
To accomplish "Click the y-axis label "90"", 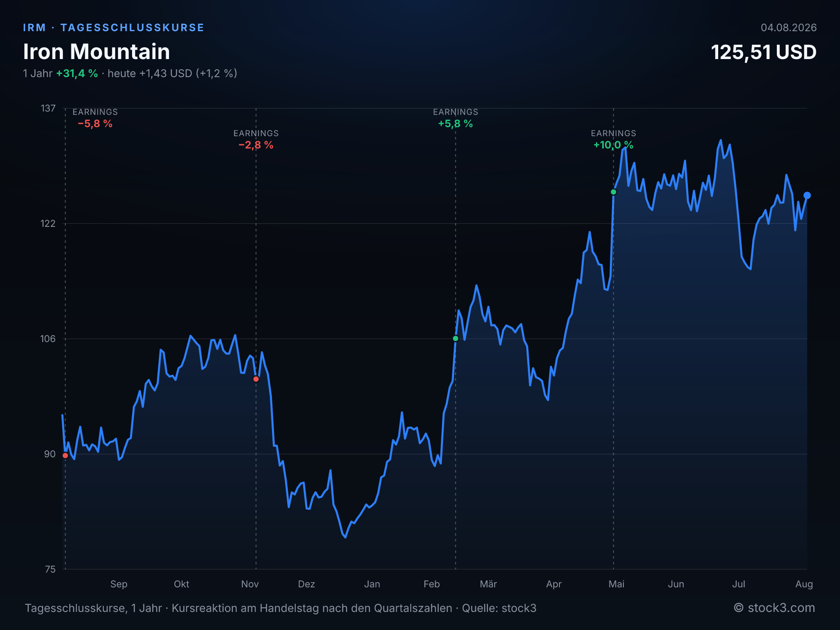I will [x=50, y=454].
